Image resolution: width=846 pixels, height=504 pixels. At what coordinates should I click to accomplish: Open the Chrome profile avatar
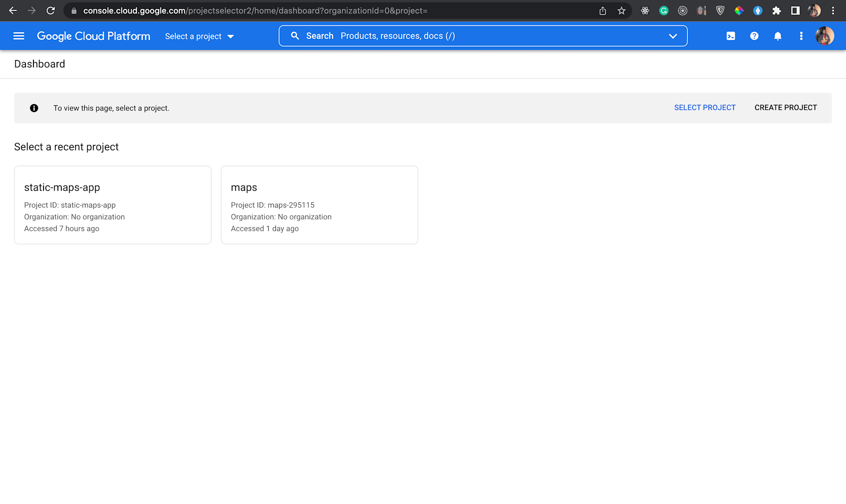814,11
